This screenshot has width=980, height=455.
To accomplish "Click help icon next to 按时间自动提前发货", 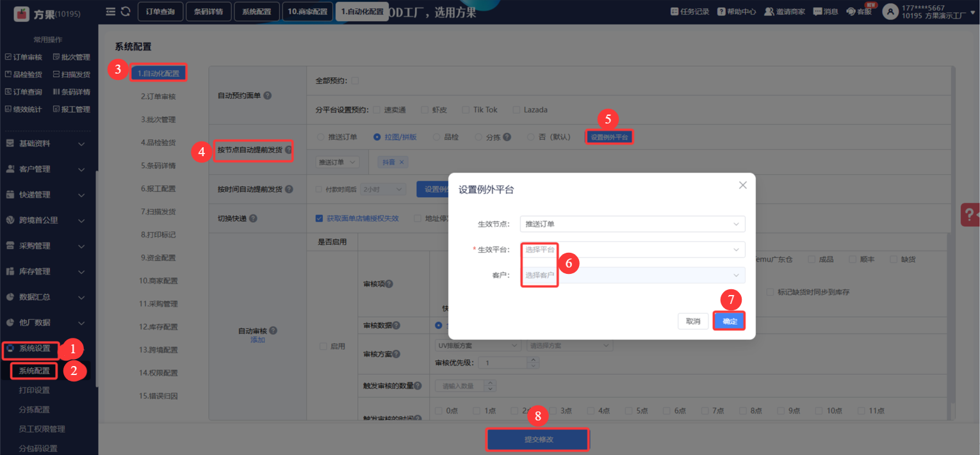I will coord(289,189).
